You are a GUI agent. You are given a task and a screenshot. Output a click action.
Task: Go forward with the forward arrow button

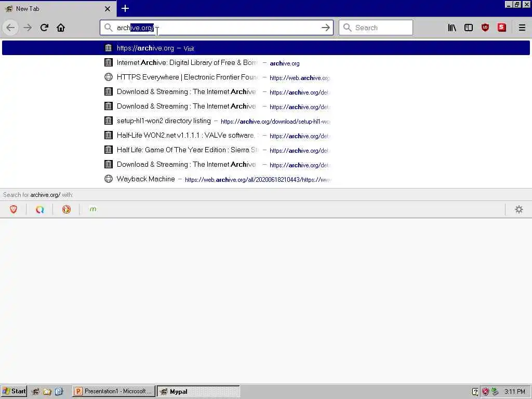[28, 28]
